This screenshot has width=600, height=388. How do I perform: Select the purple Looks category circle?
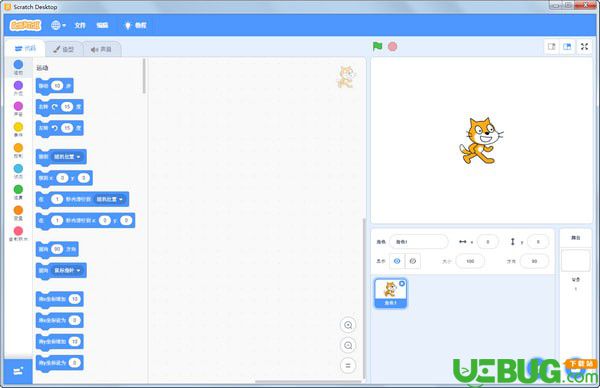click(x=18, y=85)
